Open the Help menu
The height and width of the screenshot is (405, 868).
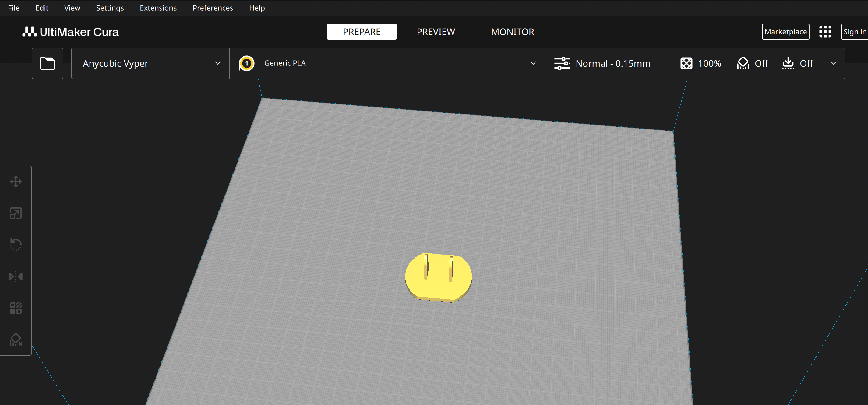click(257, 8)
